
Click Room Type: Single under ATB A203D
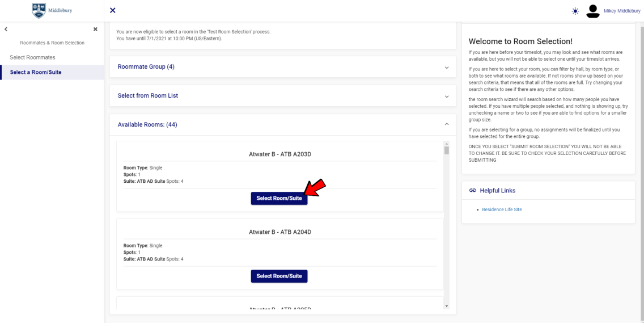click(x=143, y=168)
